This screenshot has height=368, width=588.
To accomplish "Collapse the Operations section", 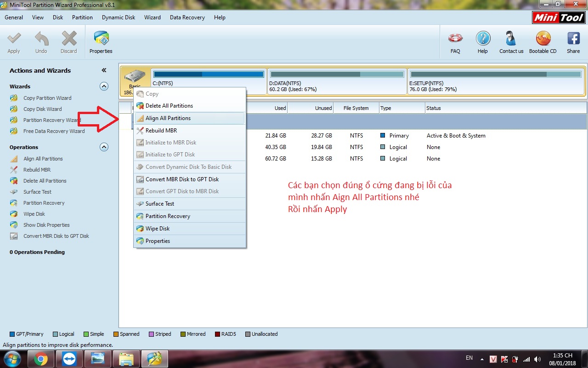I will pos(104,147).
